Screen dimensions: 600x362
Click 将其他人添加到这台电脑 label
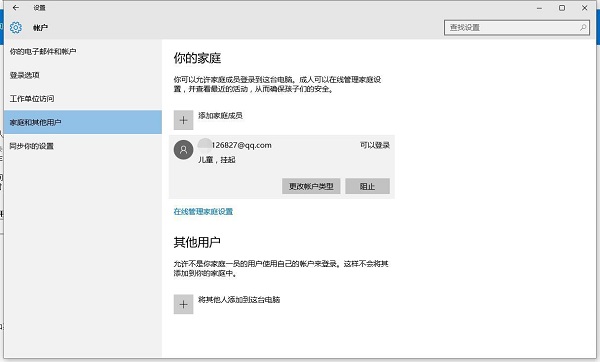(239, 300)
